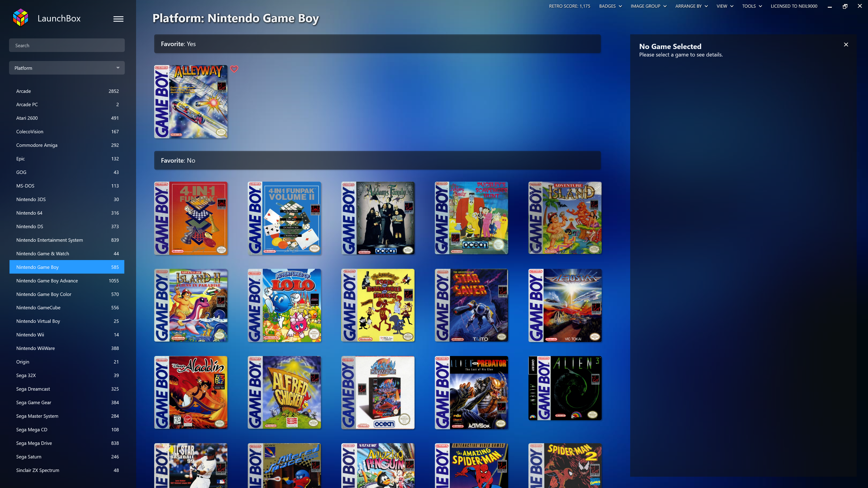
Task: Select the Alien Olympics cover
Action: click(378, 393)
